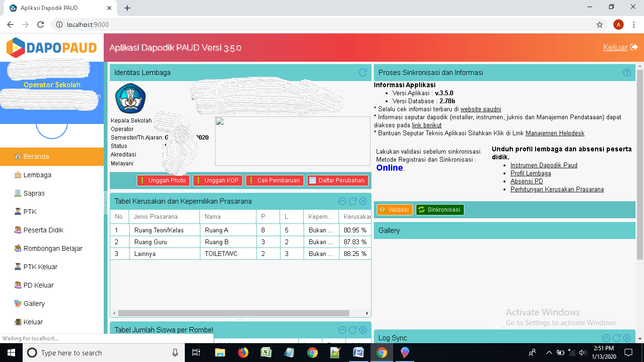Select Keluar in the sidebar menu
Screen dimensions: 644x362
[52, 322]
